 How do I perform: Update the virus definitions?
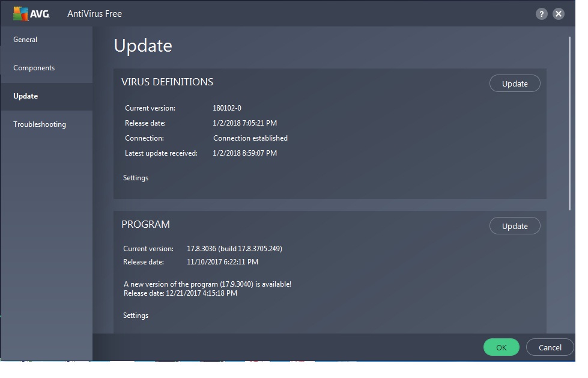pyautogui.click(x=515, y=84)
